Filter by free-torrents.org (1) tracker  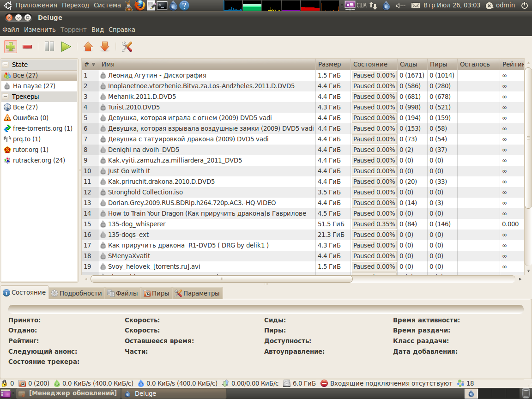[x=39, y=128]
